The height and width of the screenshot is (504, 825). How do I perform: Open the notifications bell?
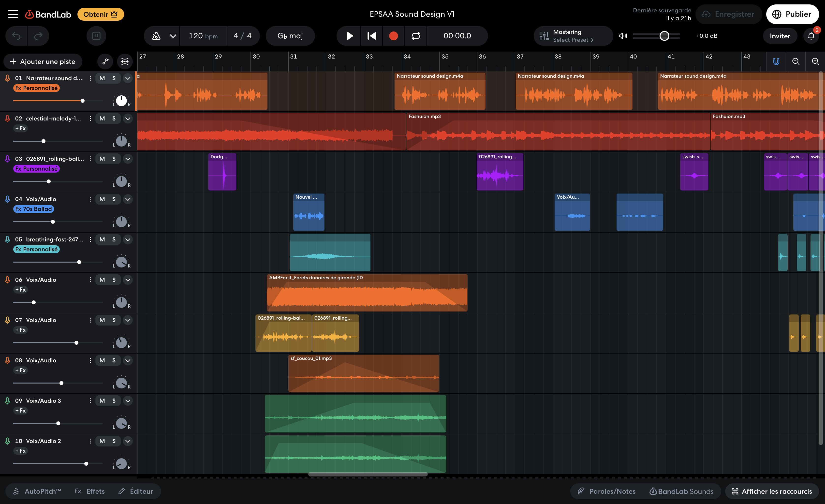(x=811, y=36)
